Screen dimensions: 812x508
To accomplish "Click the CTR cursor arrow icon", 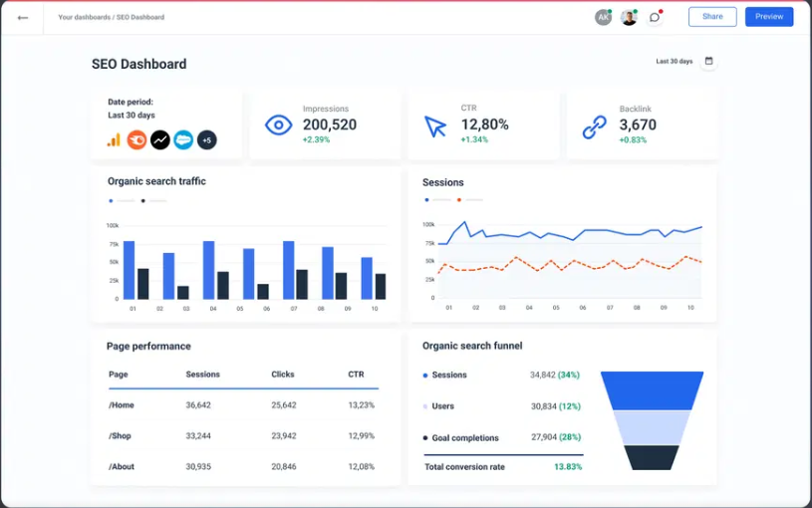I will (x=435, y=127).
